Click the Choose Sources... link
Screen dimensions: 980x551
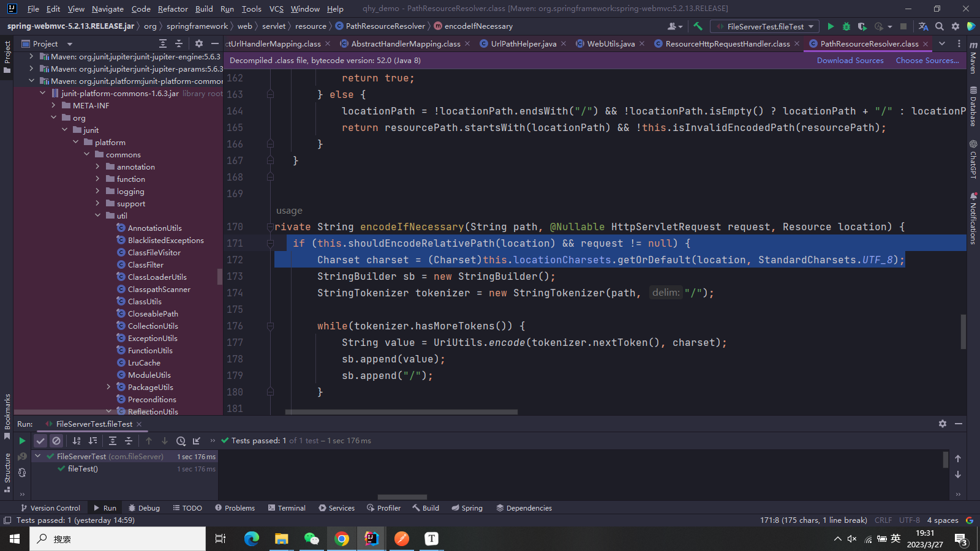click(x=927, y=60)
